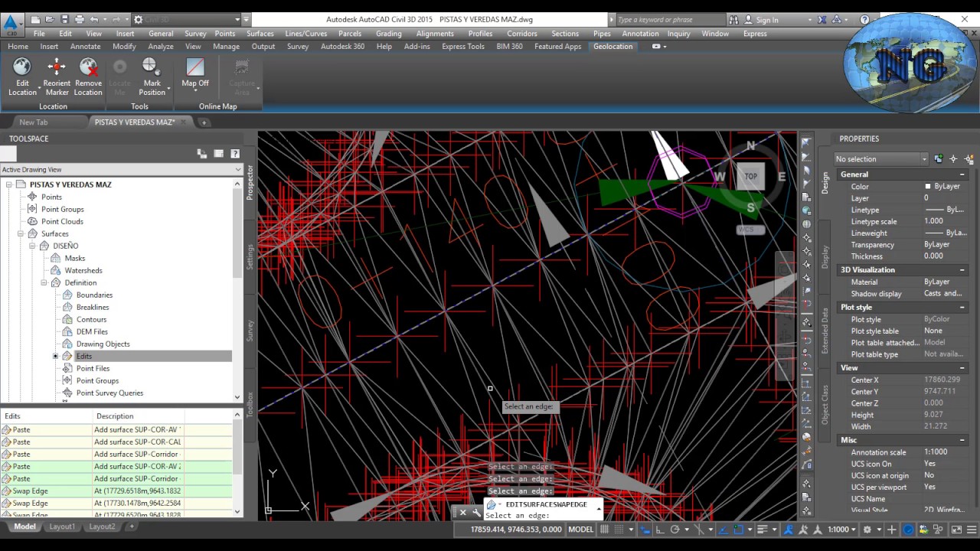This screenshot has width=980, height=551.
Task: Collapse the Surfaces tree node
Action: 21,233
